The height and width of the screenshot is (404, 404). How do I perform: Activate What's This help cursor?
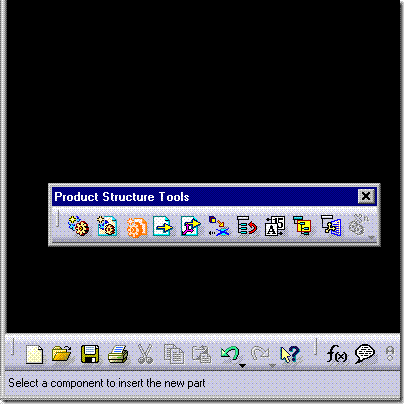pos(290,354)
